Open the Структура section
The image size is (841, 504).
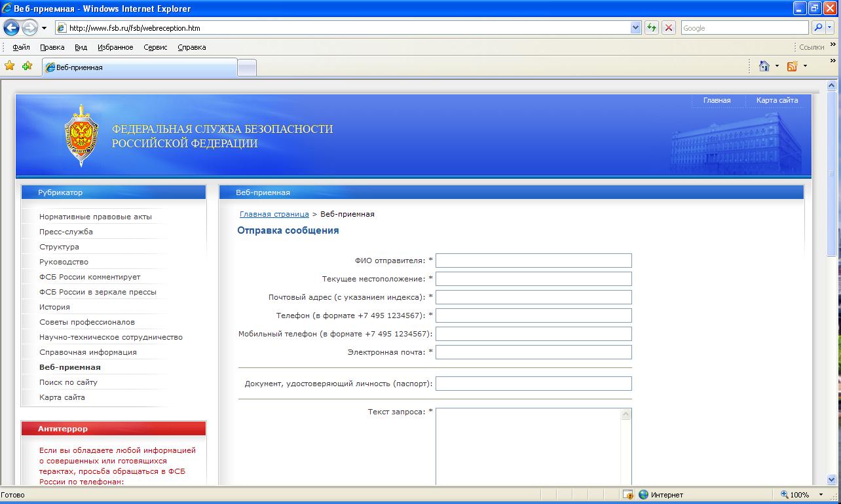tap(59, 247)
